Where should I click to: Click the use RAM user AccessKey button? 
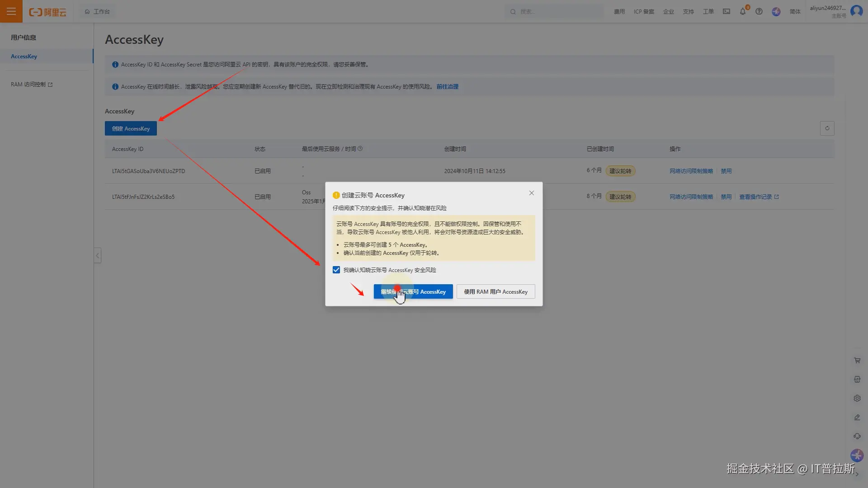click(495, 292)
